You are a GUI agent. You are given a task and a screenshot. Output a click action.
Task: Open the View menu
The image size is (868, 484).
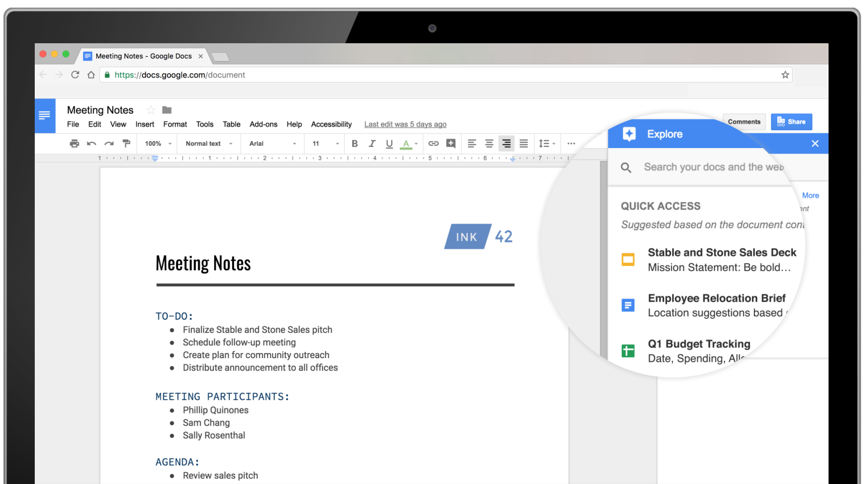pos(118,124)
